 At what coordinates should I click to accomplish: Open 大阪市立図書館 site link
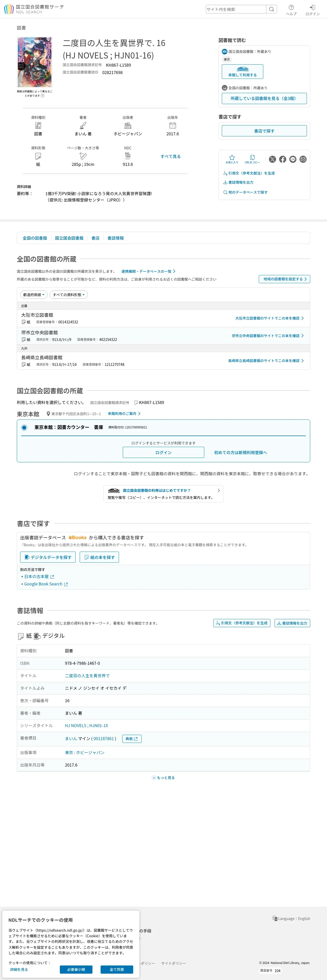coord(269,319)
